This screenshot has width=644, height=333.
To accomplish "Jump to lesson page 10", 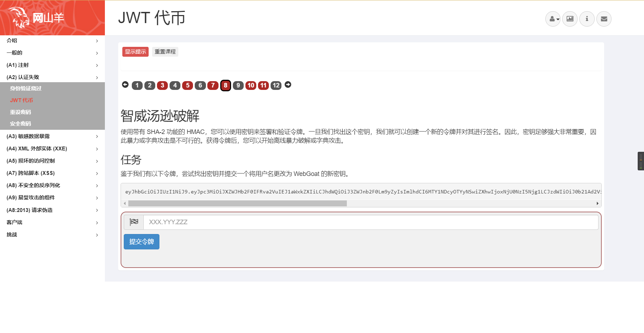I will click(x=251, y=85).
